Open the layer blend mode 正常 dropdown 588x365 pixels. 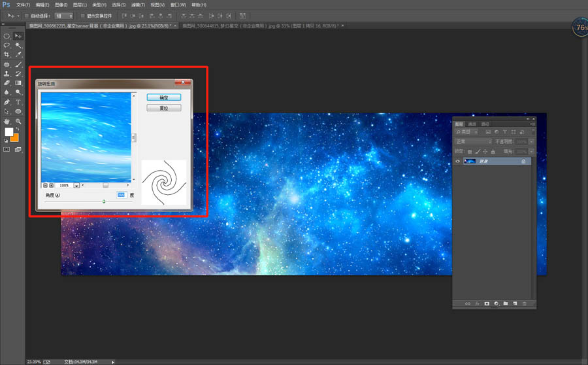point(474,141)
